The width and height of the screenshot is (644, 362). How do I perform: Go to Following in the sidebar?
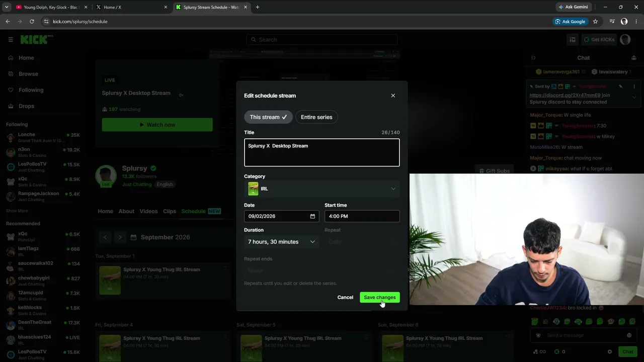tap(31, 90)
